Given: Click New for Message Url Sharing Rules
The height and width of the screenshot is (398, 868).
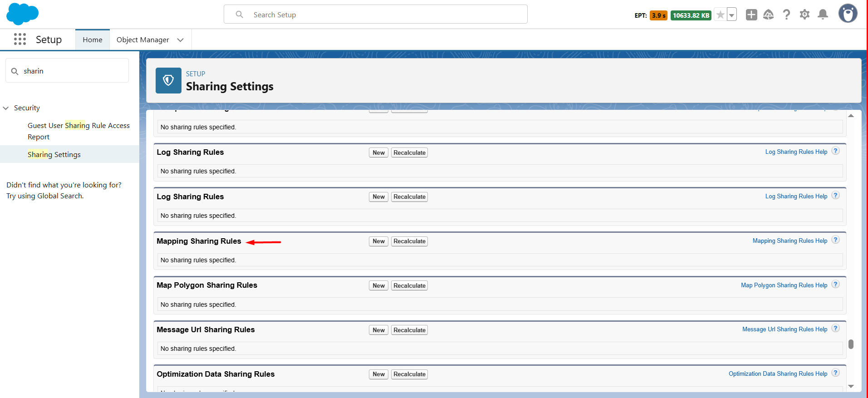Looking at the screenshot, I should pyautogui.click(x=378, y=330).
